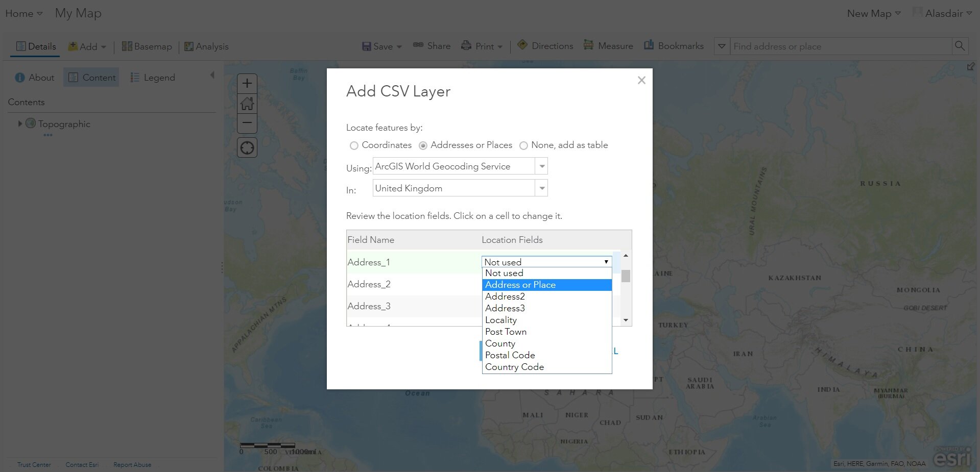Click the popout icon at map corner
Screen dimensions: 980x472
[x=971, y=67]
